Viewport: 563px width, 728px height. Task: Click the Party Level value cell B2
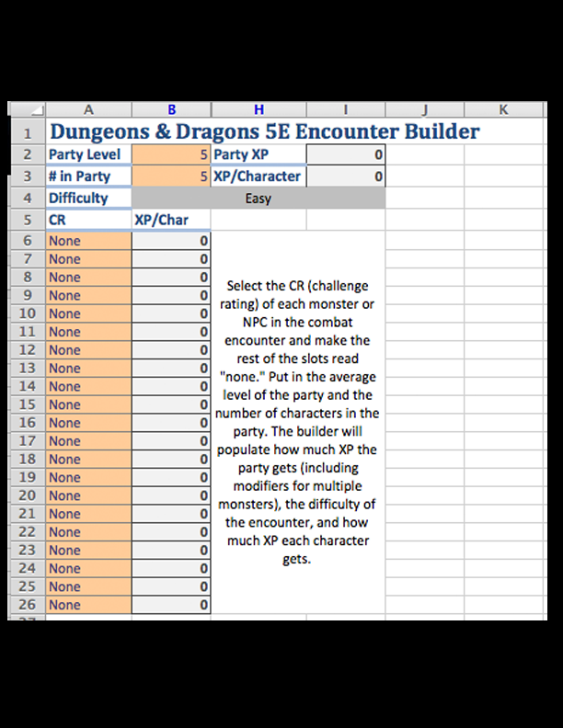tap(171, 154)
